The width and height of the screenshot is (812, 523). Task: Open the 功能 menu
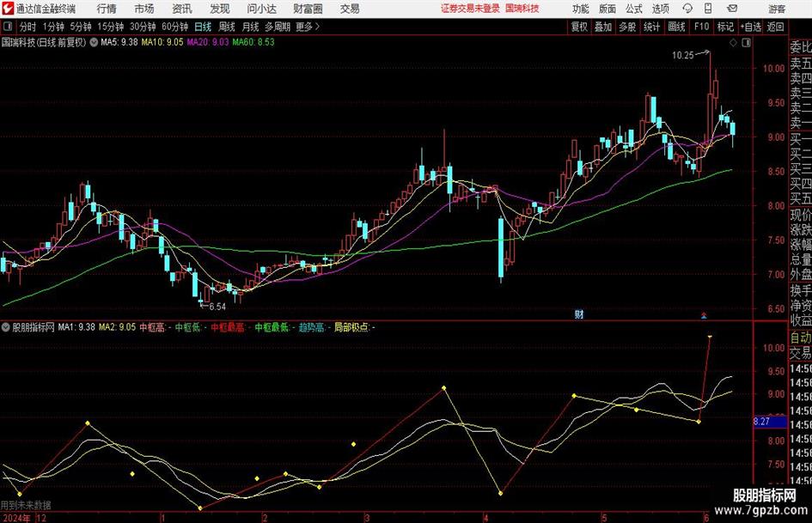[581, 9]
